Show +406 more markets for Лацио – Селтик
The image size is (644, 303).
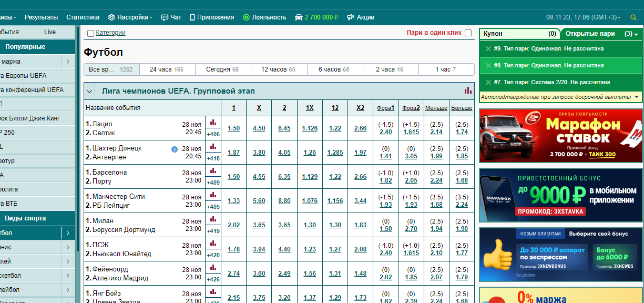213,134
